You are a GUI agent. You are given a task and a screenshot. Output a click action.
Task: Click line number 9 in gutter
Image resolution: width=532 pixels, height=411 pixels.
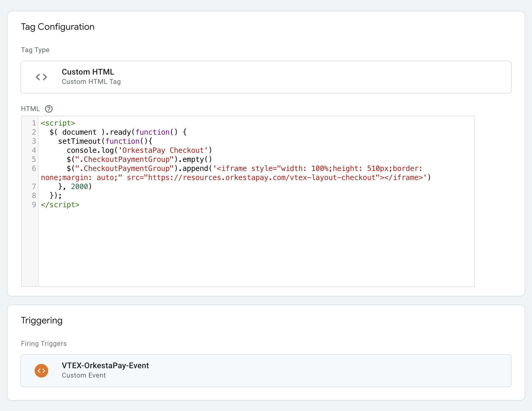(x=34, y=205)
